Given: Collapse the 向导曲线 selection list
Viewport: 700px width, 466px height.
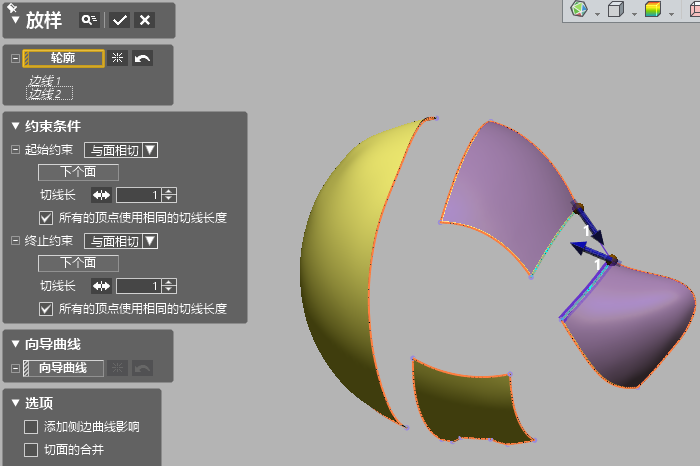Looking at the screenshot, I should click(15, 368).
